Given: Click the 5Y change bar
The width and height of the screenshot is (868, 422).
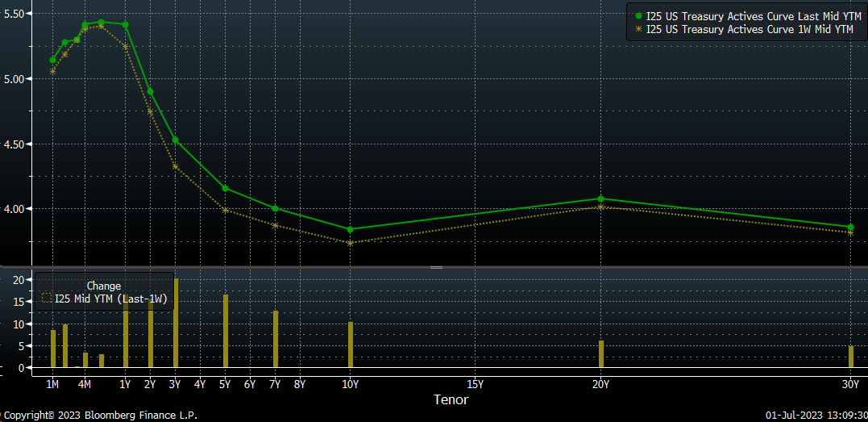Looking at the screenshot, I should [x=226, y=331].
